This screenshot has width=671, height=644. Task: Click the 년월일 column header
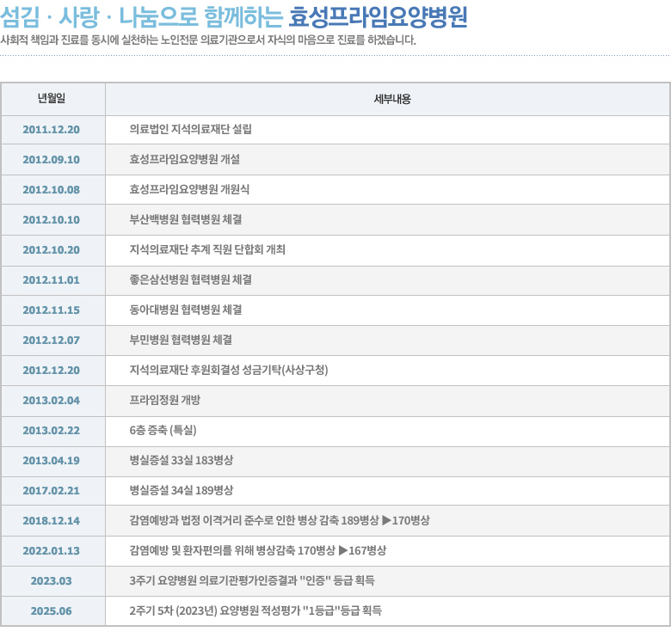coord(52,98)
